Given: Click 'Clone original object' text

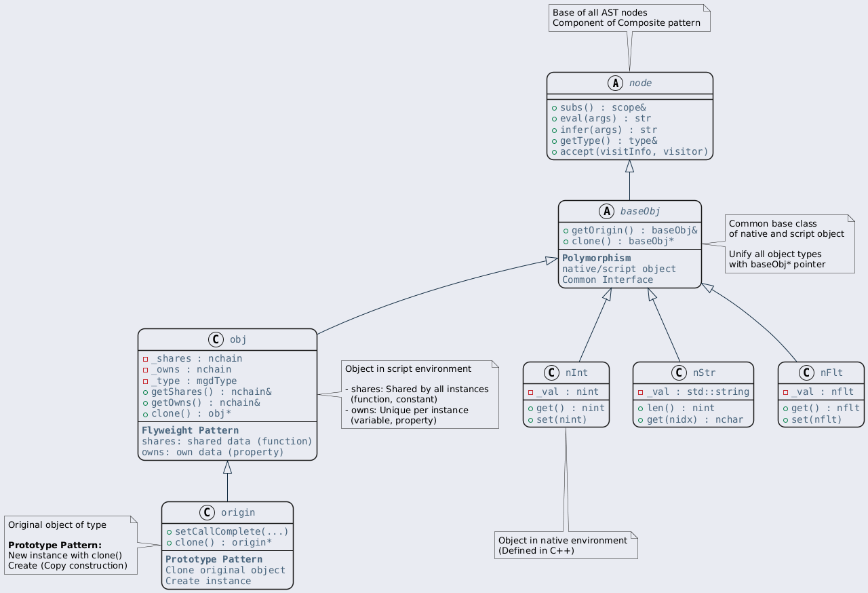Looking at the screenshot, I should [225, 571].
